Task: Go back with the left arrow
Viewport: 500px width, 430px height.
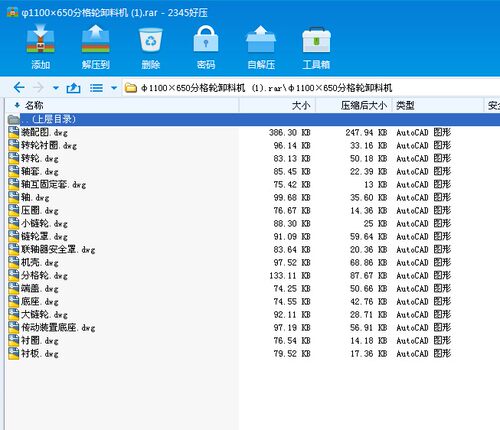Action: click(19, 88)
